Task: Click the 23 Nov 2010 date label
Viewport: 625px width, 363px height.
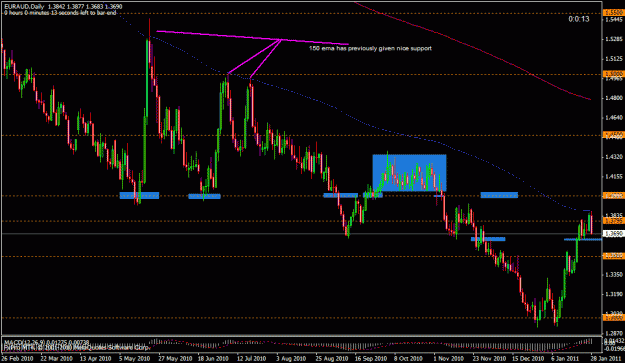Action: tap(488, 358)
